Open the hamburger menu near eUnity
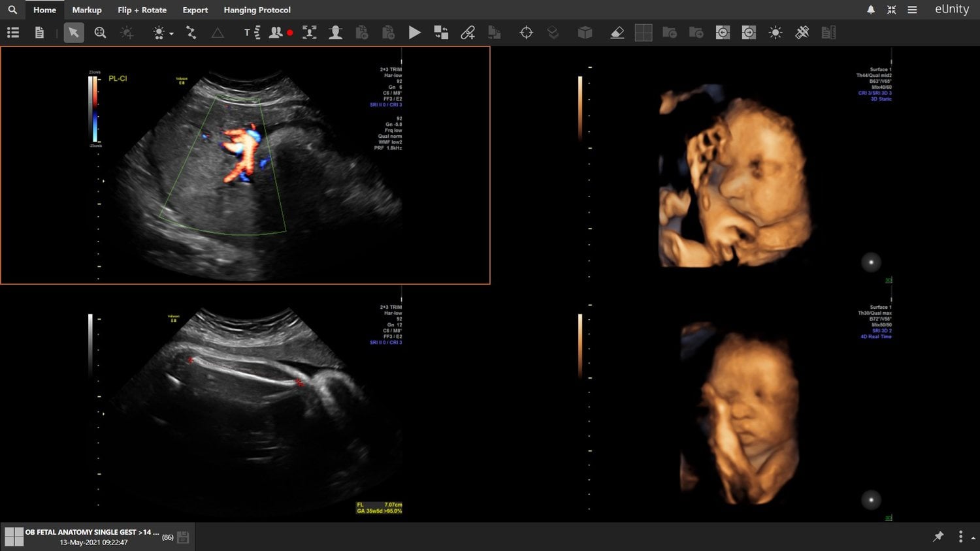980x551 pixels. pos(912,10)
